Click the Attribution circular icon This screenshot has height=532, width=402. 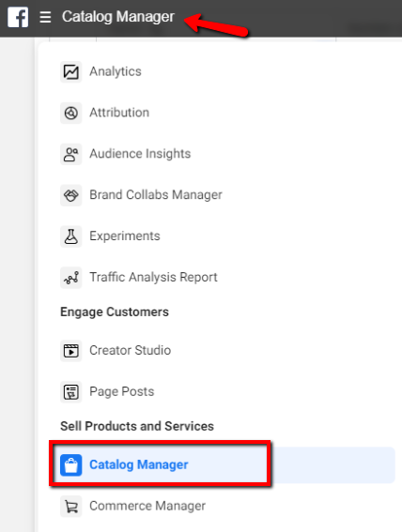(x=71, y=113)
